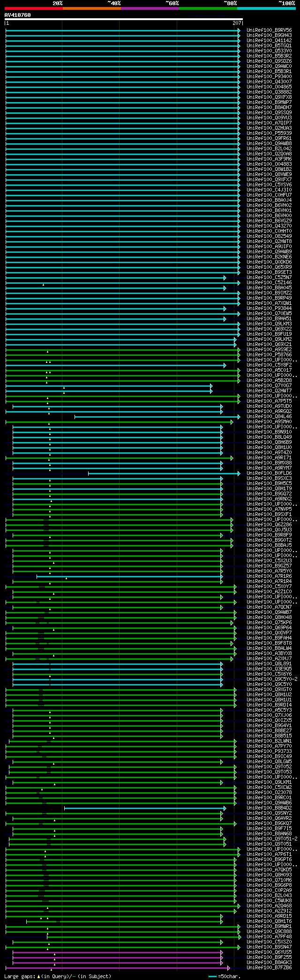Image resolution: width=300 pixels, height=980 pixels.
Task: Select label UniRef100_P58766
Action: (x=269, y=354)
